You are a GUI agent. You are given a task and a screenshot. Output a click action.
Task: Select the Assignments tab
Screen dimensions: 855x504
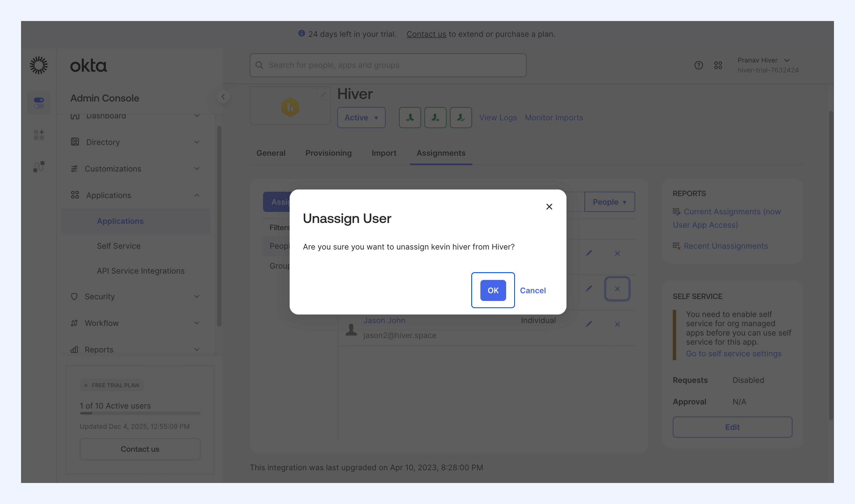click(441, 153)
